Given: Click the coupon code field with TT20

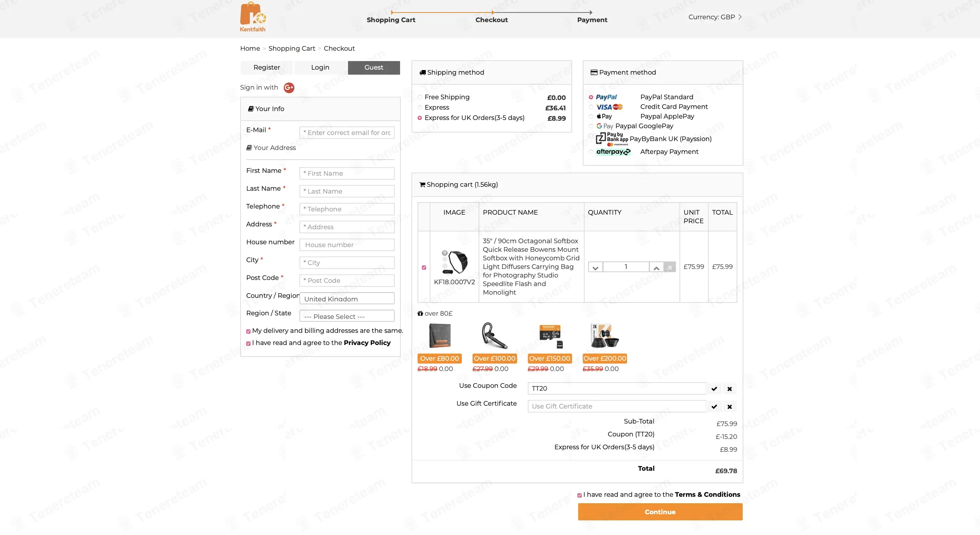Looking at the screenshot, I should coord(617,389).
